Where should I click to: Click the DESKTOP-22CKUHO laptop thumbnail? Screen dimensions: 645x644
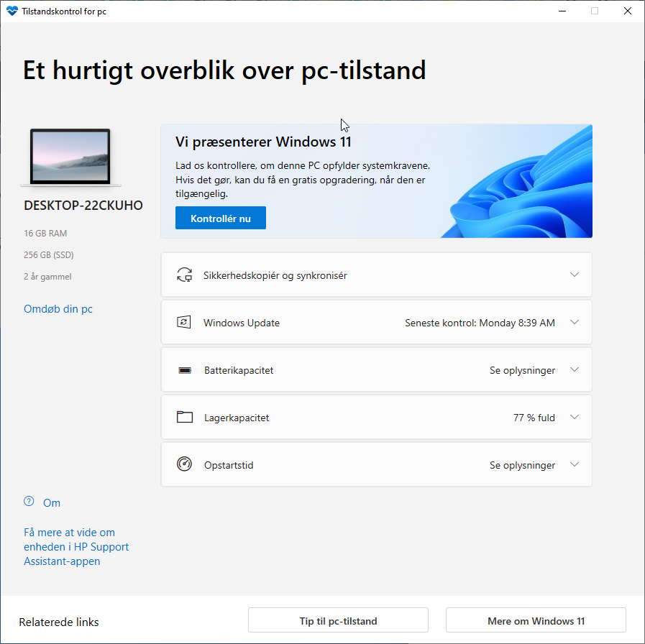(70, 156)
